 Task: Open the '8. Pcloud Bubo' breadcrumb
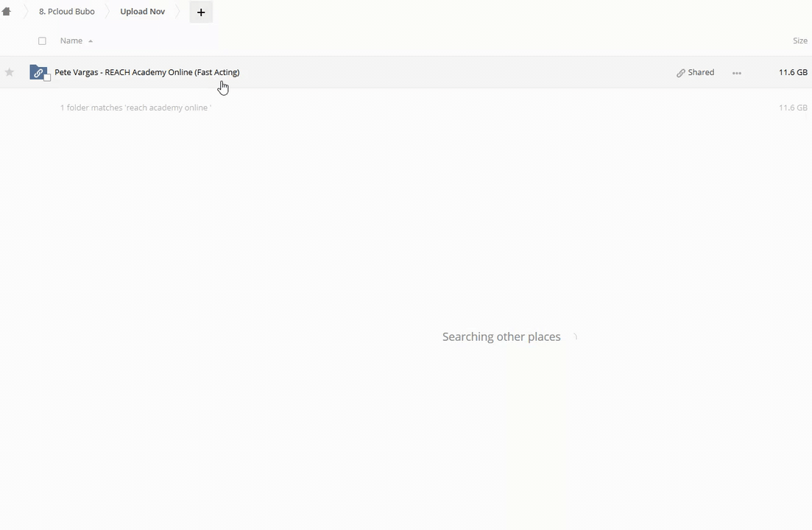pos(67,11)
